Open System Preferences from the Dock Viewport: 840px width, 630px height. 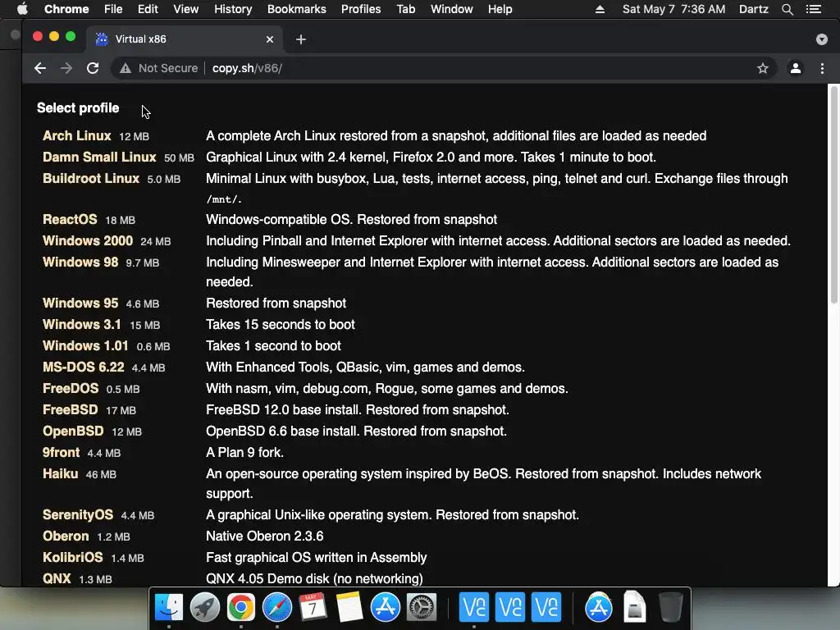(x=422, y=608)
